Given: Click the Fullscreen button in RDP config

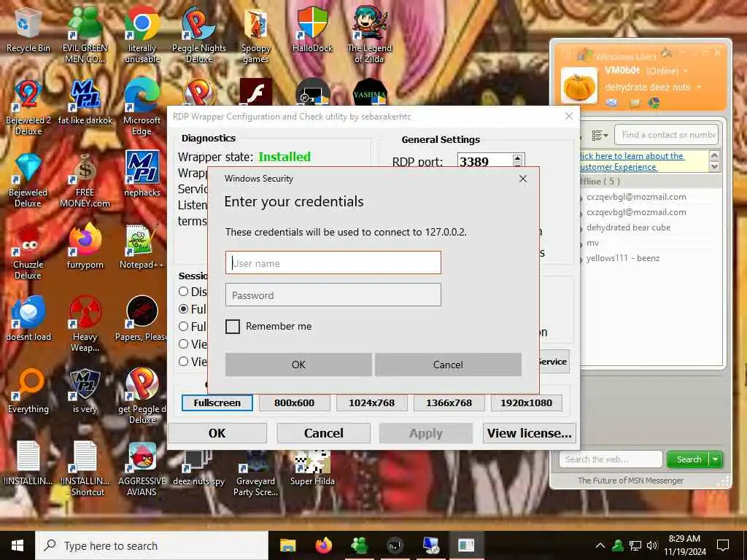Looking at the screenshot, I should tap(217, 402).
